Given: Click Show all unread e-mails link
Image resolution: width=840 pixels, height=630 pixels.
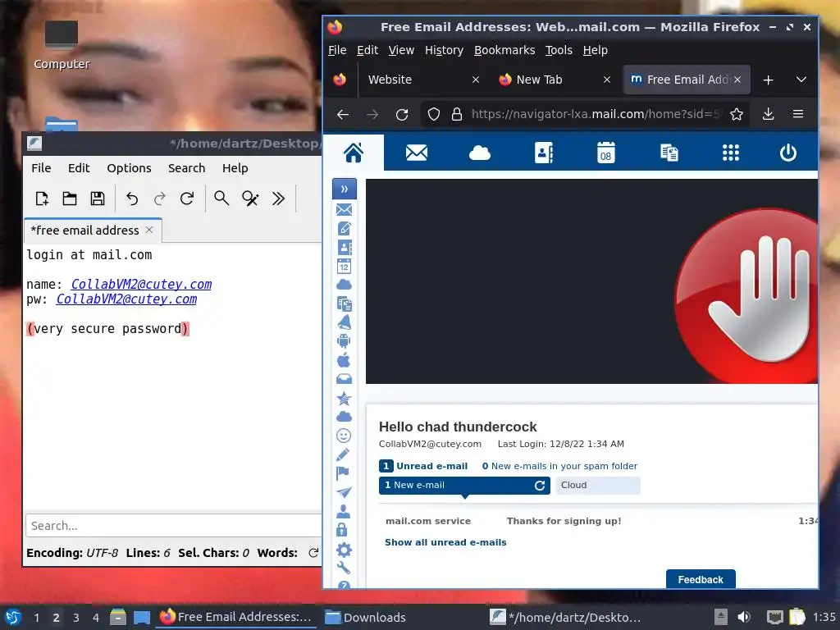Looking at the screenshot, I should [445, 542].
